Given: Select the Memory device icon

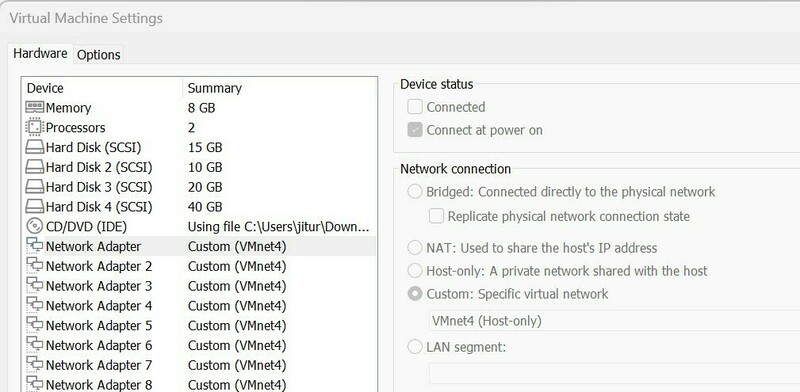Looking at the screenshot, I should point(35,108).
